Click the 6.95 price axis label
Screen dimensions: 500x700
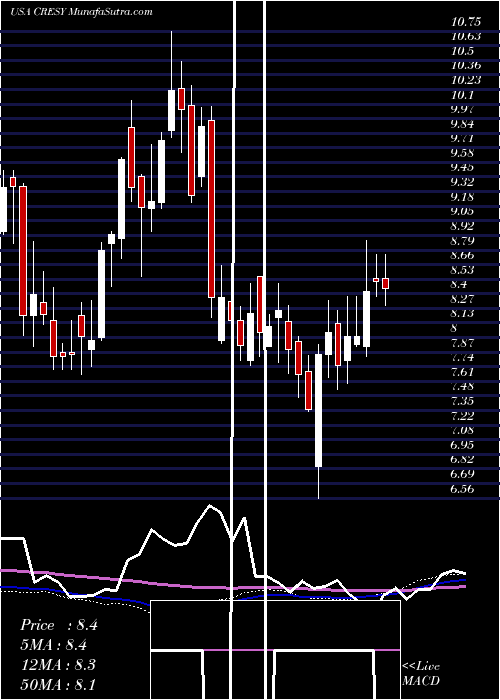[x=462, y=445]
